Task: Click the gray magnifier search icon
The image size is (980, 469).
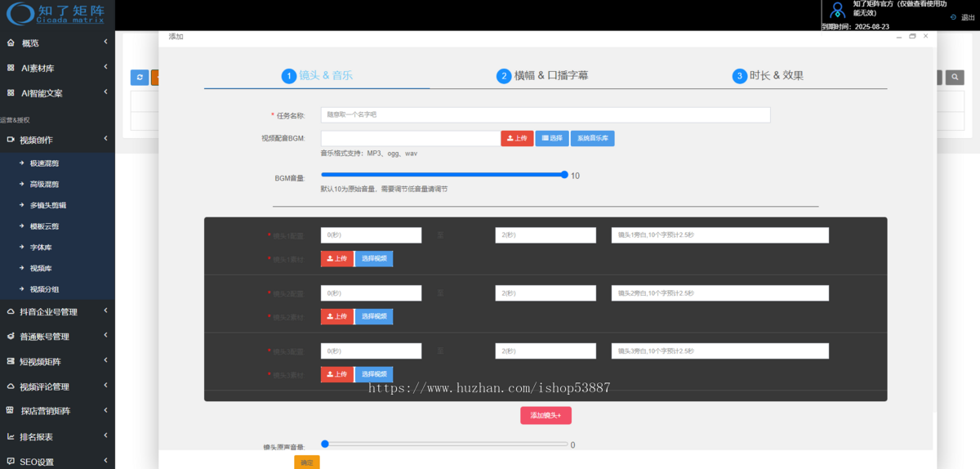Action: pos(955,78)
